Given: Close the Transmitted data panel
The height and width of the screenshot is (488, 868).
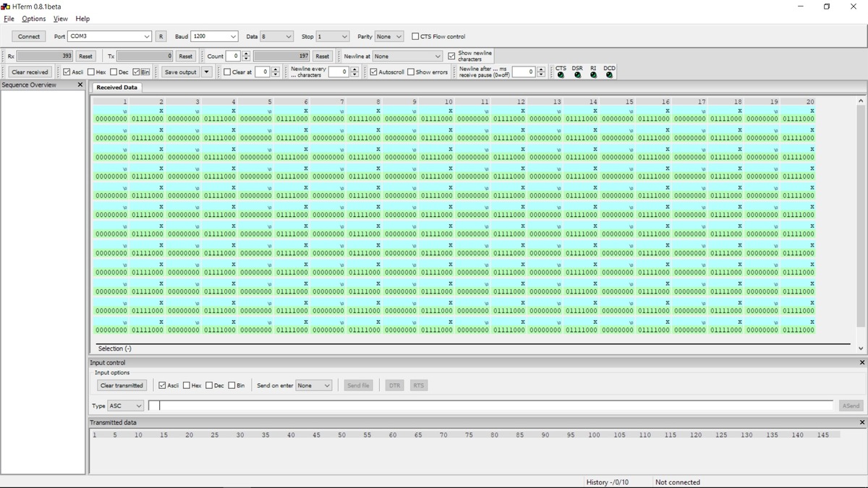Looking at the screenshot, I should 861,422.
